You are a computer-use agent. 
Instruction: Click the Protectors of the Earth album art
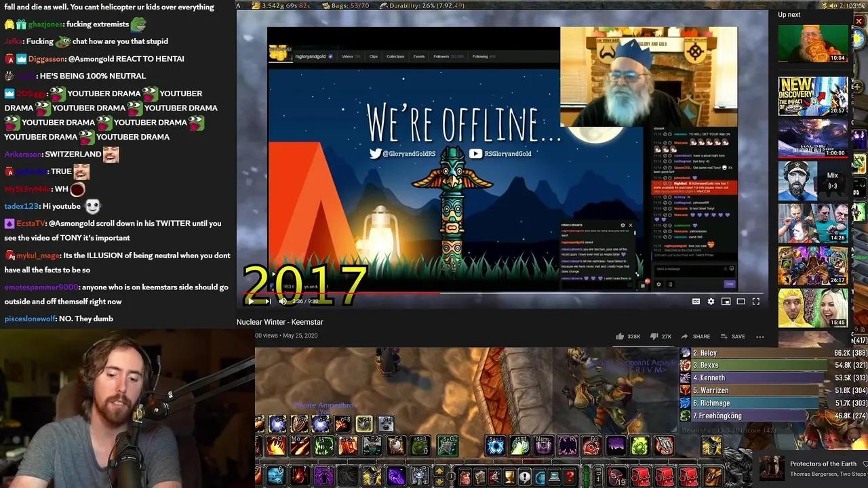pos(772,468)
